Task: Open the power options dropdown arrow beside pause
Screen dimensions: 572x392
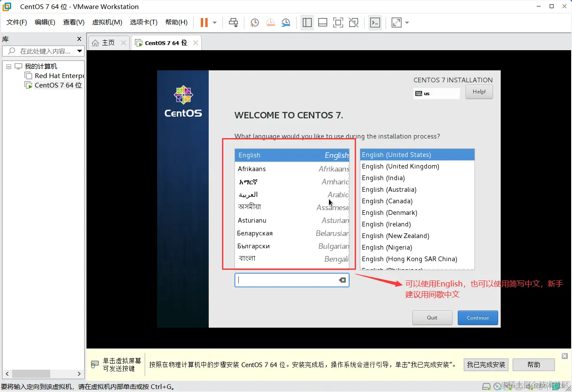Action: click(x=215, y=23)
